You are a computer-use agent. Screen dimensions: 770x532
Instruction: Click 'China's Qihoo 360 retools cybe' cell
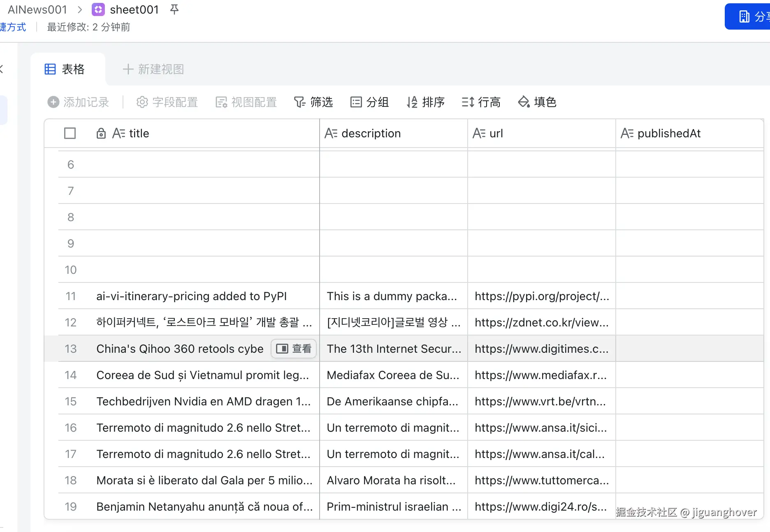click(180, 349)
